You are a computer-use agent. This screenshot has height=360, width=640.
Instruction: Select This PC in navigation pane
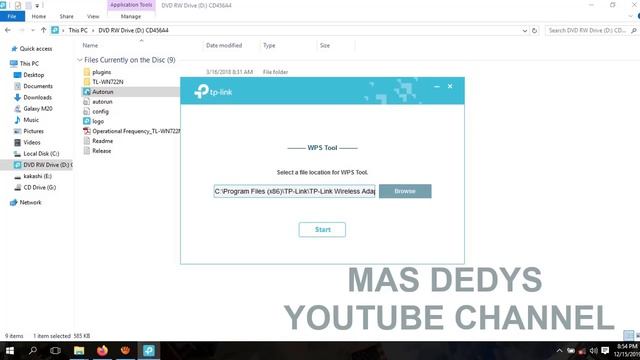(x=29, y=63)
